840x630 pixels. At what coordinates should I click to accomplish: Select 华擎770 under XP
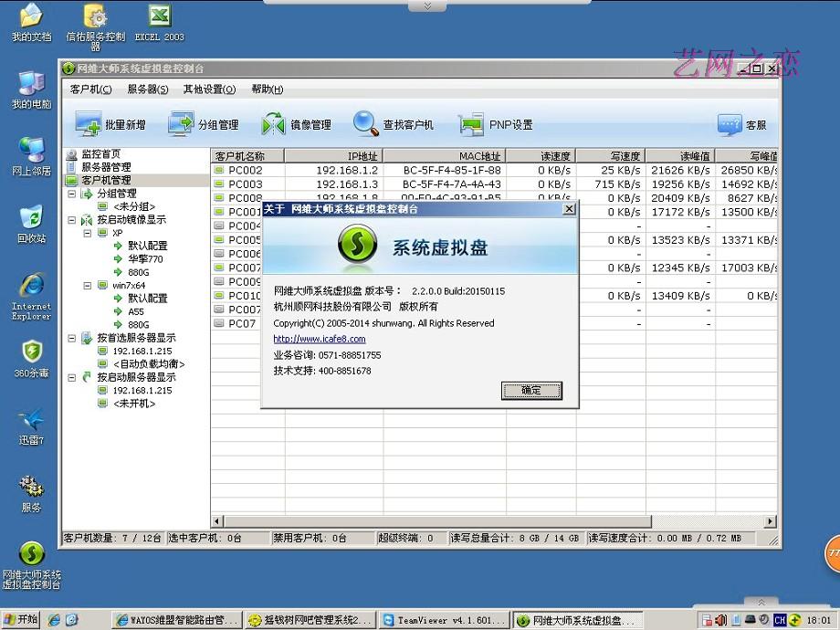(145, 258)
